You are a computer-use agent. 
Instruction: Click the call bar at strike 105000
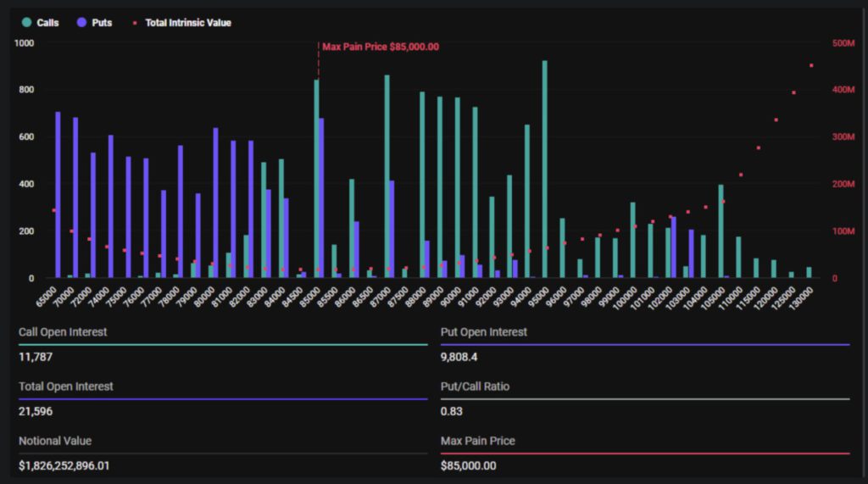coord(721,231)
